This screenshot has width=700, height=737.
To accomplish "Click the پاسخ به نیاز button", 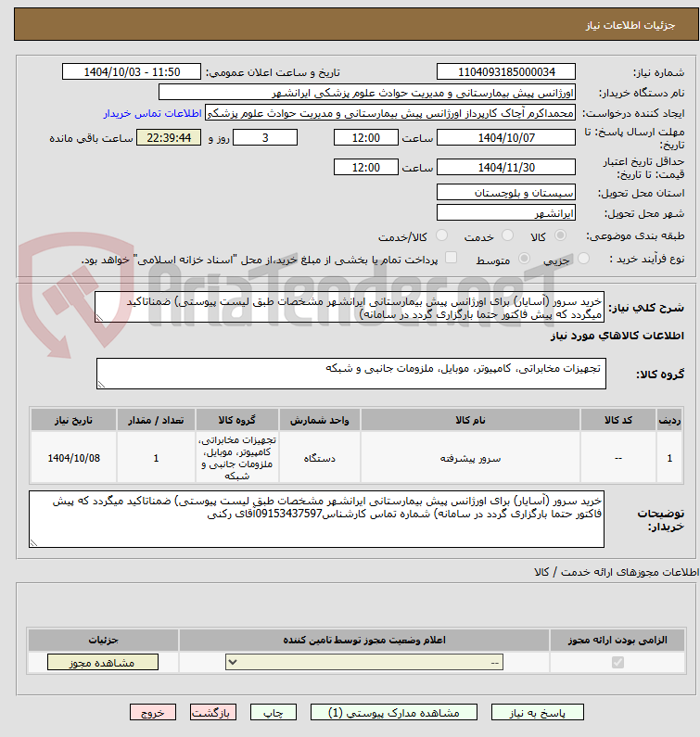I will (538, 713).
